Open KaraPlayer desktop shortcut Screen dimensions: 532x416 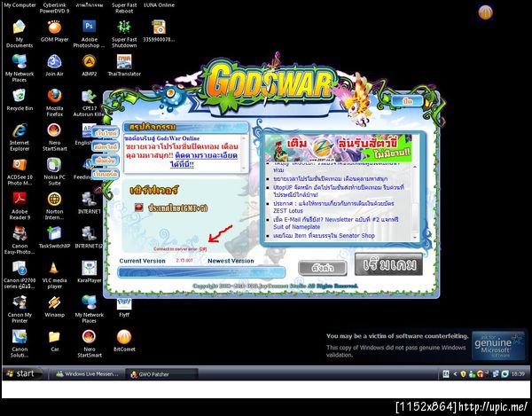coord(90,272)
